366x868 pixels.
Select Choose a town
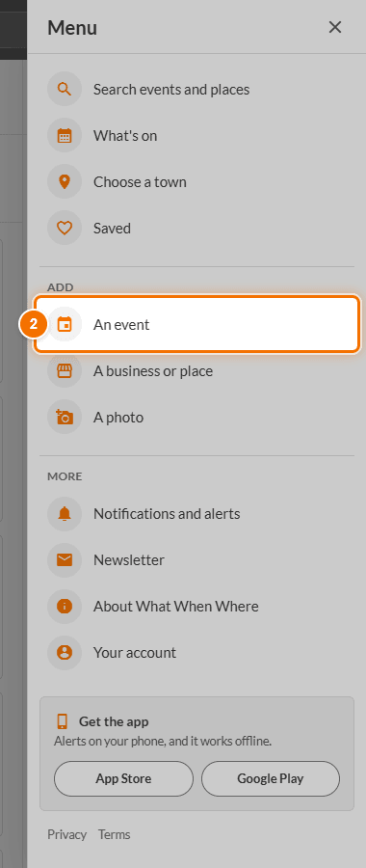tap(196, 182)
